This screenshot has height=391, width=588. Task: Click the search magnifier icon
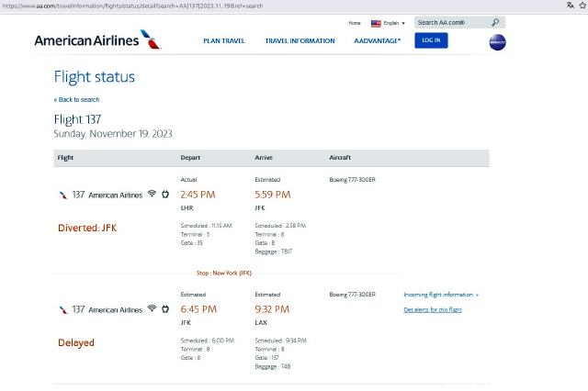495,22
